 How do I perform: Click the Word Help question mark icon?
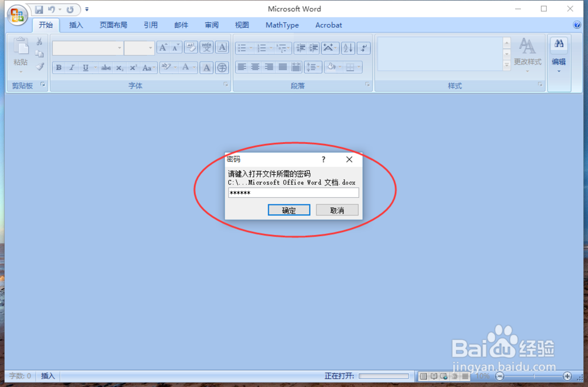[x=577, y=25]
